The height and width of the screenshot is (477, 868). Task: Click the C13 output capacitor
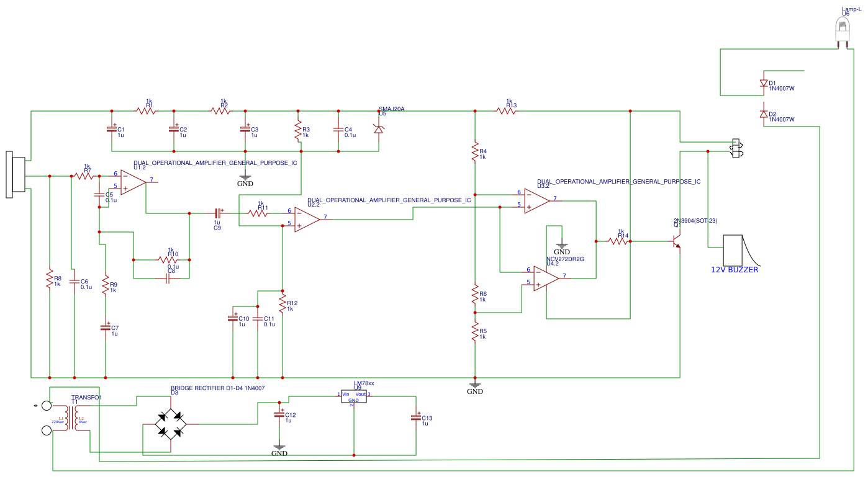pyautogui.click(x=416, y=419)
